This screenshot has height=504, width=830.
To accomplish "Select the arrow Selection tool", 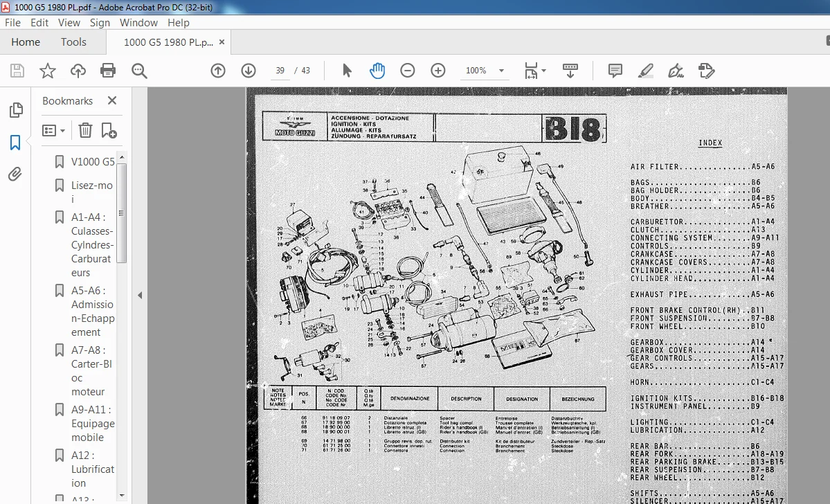I will (x=347, y=71).
